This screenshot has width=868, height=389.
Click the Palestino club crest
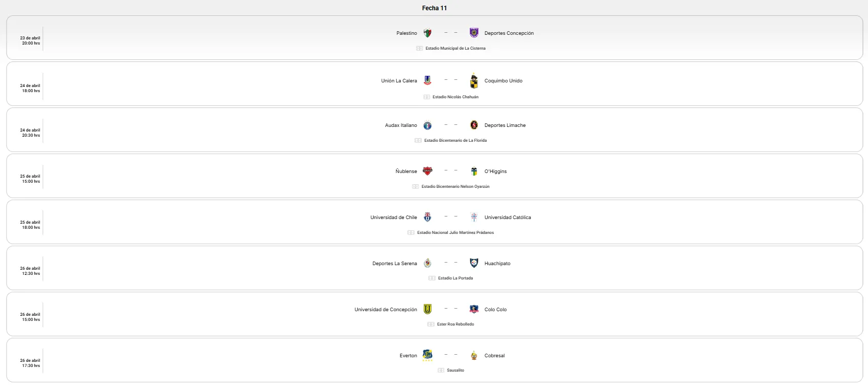[x=427, y=33]
